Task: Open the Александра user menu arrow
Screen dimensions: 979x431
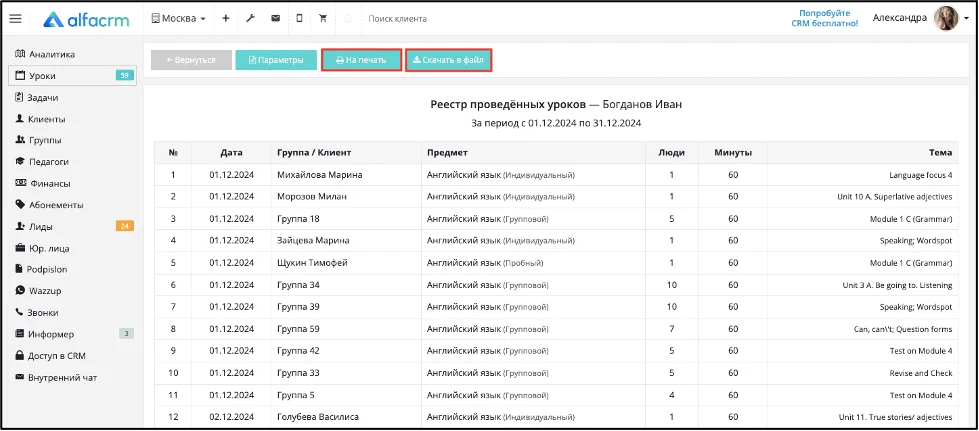Action: pyautogui.click(x=967, y=19)
